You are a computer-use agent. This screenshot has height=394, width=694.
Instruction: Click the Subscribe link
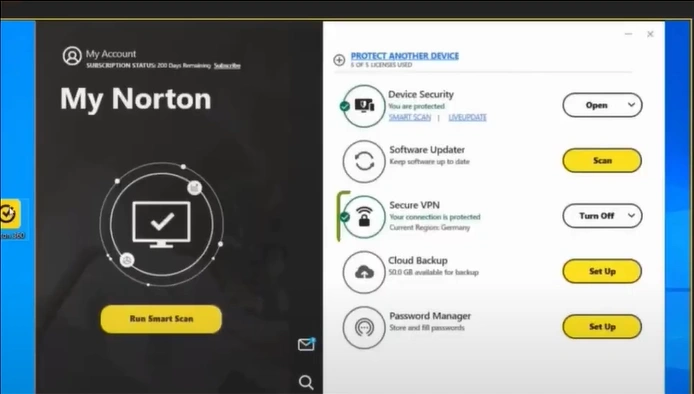coord(227,66)
